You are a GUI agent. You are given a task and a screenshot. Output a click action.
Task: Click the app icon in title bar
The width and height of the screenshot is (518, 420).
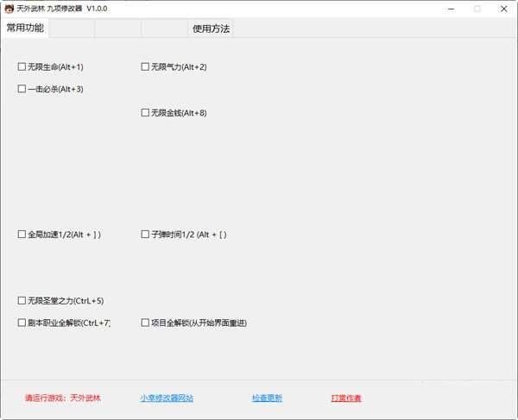click(x=9, y=8)
